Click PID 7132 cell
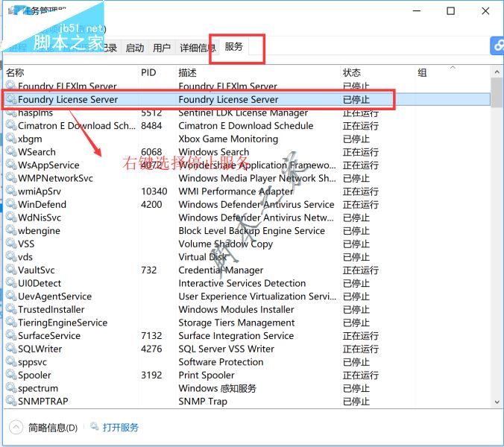 tap(151, 336)
